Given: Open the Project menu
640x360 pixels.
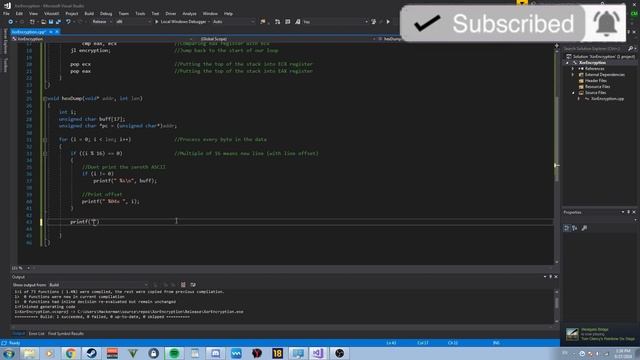Looking at the screenshot, I should pyautogui.click(x=71, y=13).
